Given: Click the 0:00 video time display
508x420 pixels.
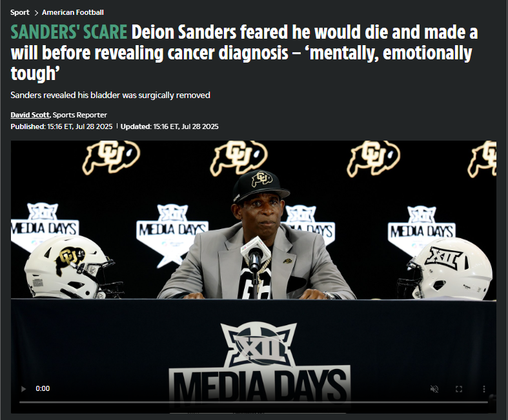Looking at the screenshot, I should coord(43,388).
